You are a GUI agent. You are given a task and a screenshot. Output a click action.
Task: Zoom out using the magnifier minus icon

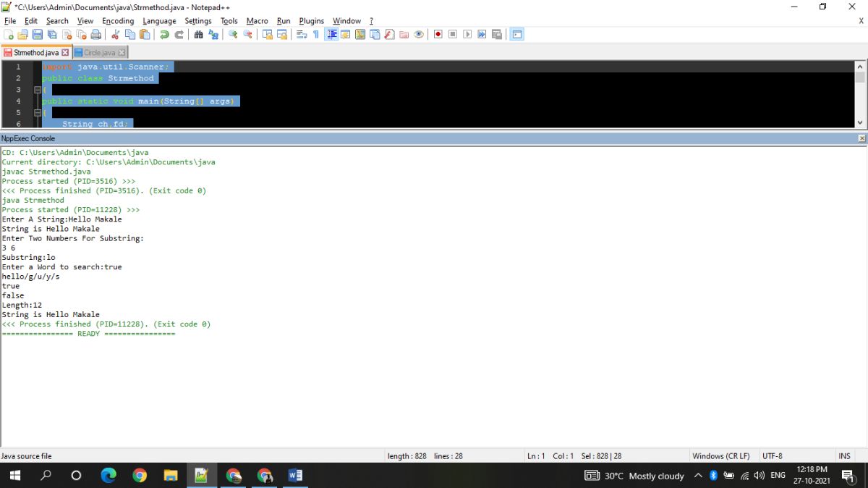click(x=248, y=34)
